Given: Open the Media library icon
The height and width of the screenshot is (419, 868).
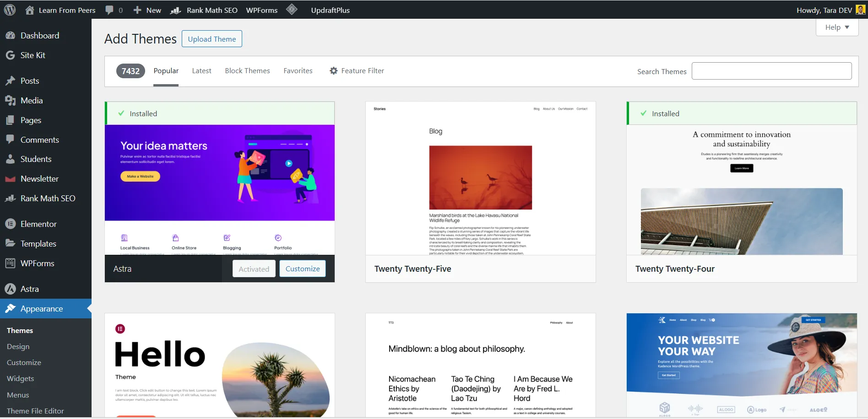Looking at the screenshot, I should (10, 101).
